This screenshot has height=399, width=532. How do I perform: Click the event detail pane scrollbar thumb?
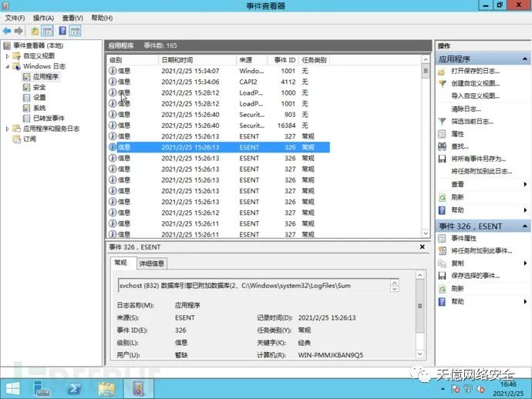[x=420, y=306]
